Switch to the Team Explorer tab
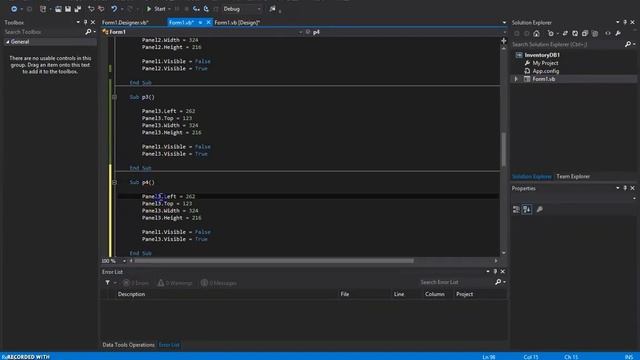Viewport: 640px width, 360px height. (x=573, y=176)
